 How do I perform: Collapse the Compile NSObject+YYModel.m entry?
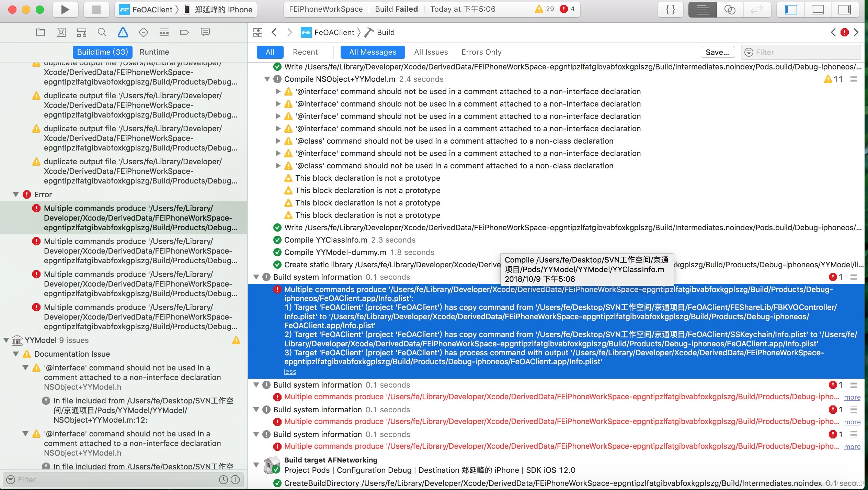click(x=267, y=79)
